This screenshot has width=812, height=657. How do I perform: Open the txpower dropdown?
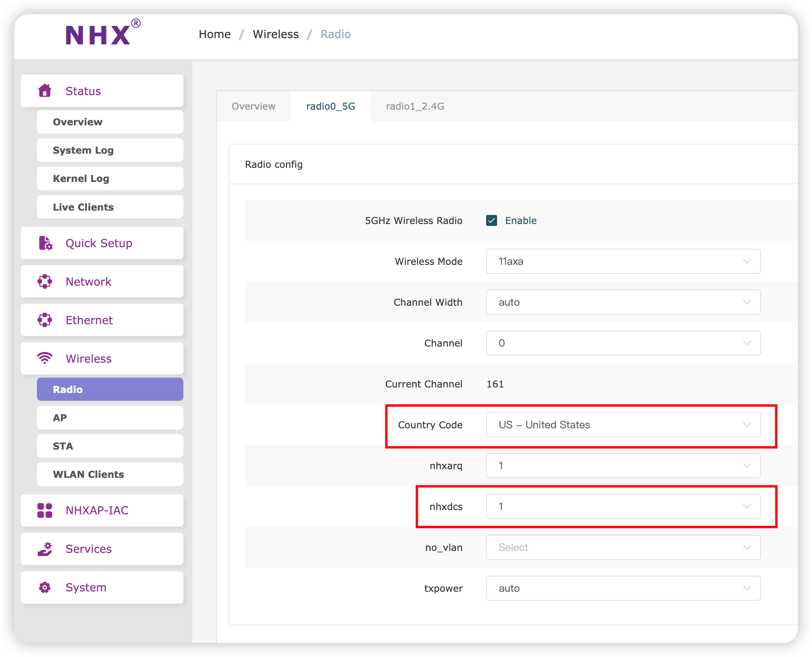tap(623, 588)
